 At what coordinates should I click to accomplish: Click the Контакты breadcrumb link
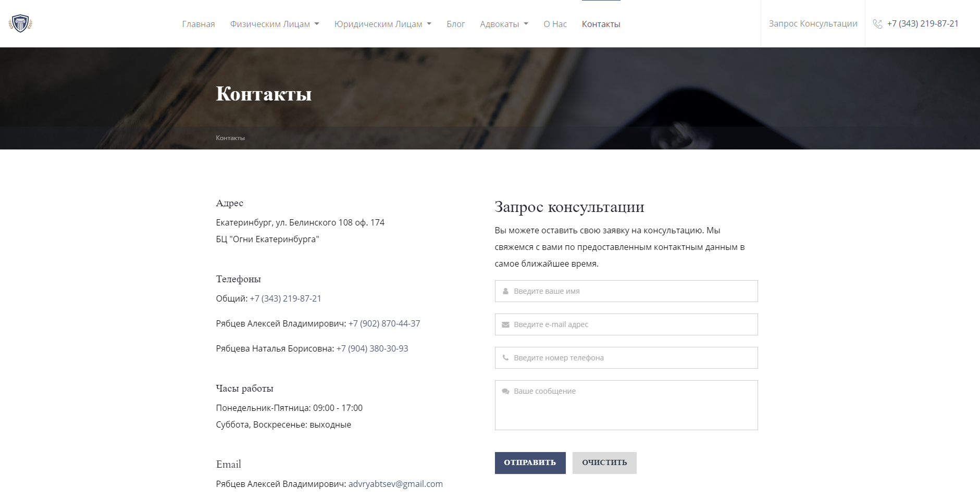pos(230,138)
